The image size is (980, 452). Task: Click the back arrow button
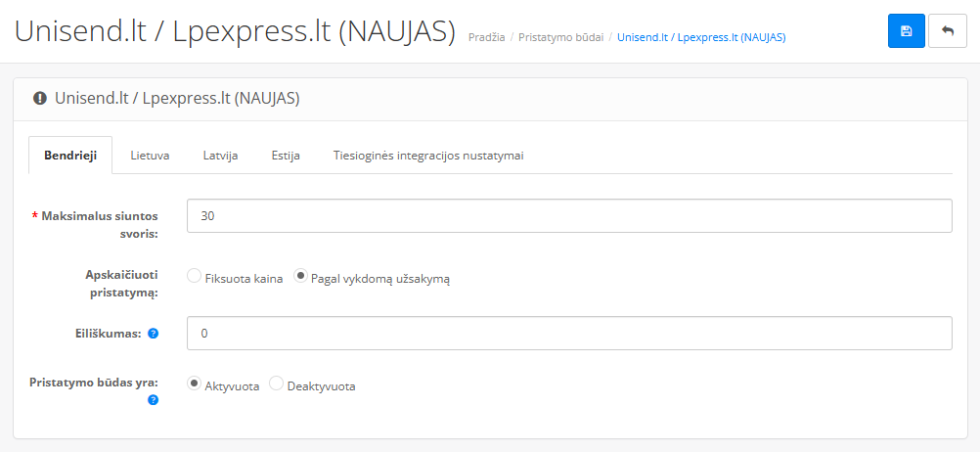click(947, 30)
